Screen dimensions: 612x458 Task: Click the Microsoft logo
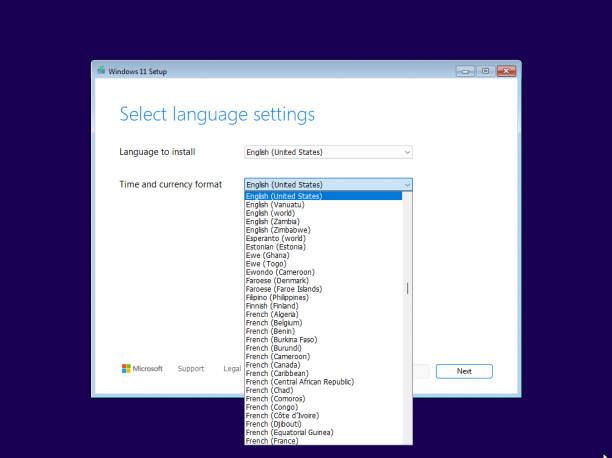point(142,369)
